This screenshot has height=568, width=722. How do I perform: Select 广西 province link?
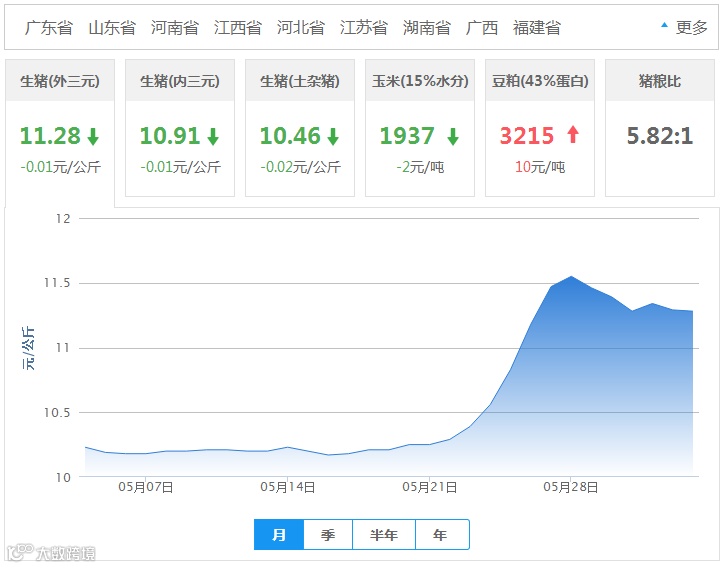pyautogui.click(x=482, y=28)
